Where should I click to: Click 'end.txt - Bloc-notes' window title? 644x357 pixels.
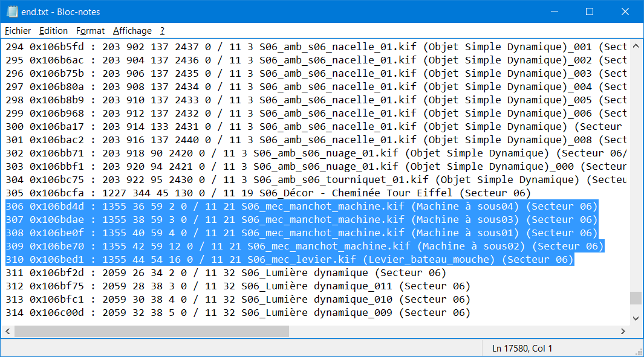[61, 12]
